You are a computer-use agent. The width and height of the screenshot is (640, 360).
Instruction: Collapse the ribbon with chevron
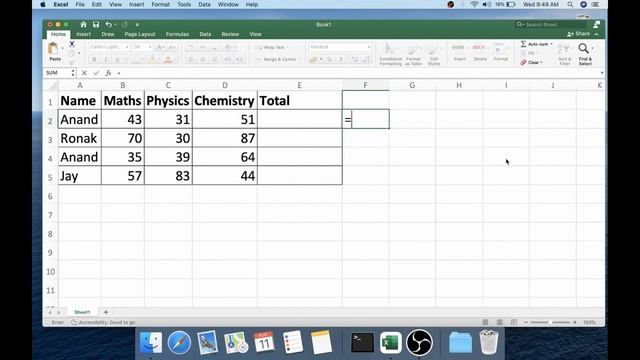click(x=596, y=34)
